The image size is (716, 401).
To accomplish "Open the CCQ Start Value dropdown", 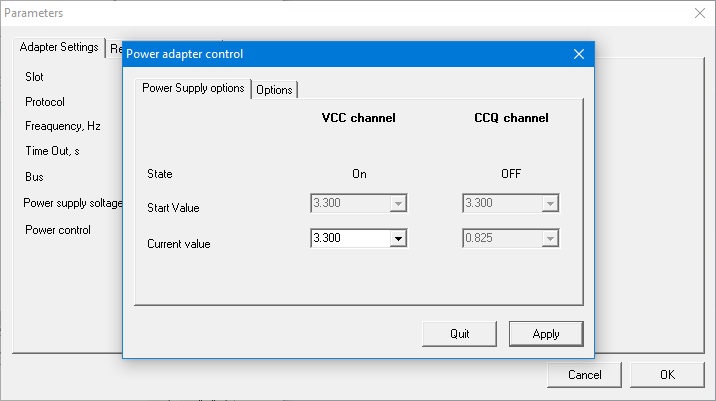I will pyautogui.click(x=549, y=204).
